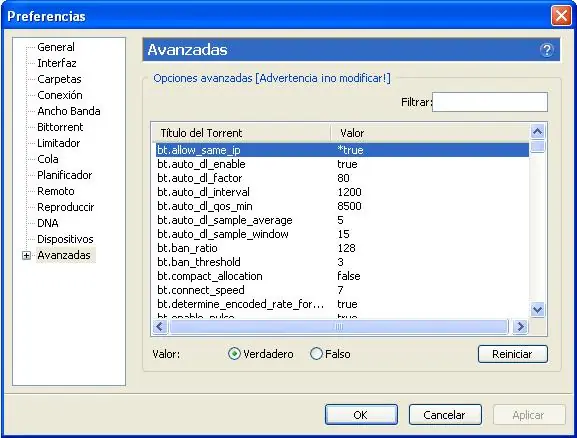Expand the Avanzadas tree node

pos(26,255)
